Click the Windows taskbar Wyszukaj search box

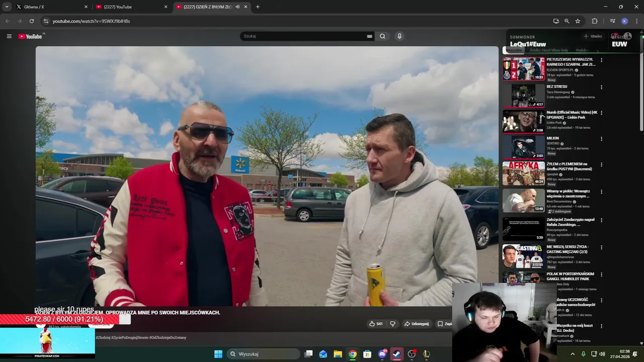[263, 354]
